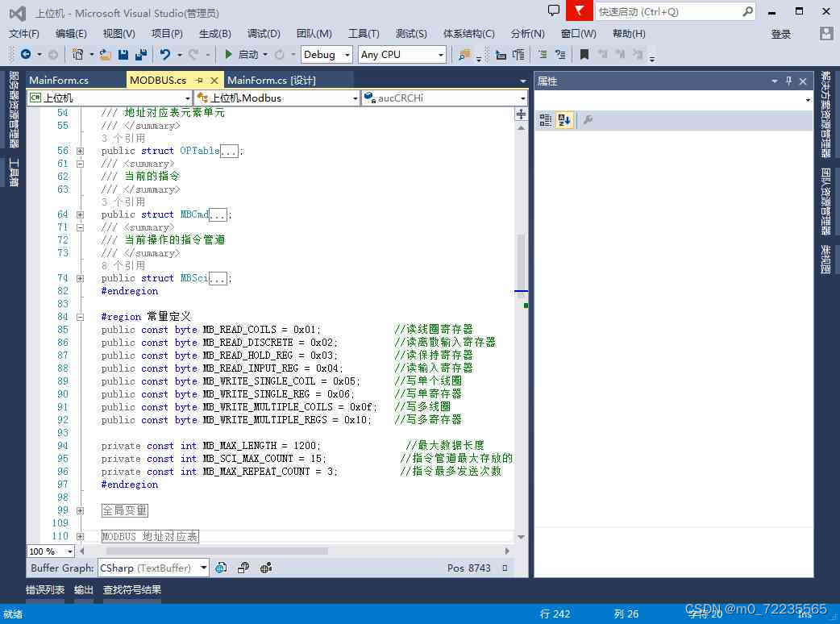Expand MODBUS 地址对应表 region at line 110

point(80,536)
